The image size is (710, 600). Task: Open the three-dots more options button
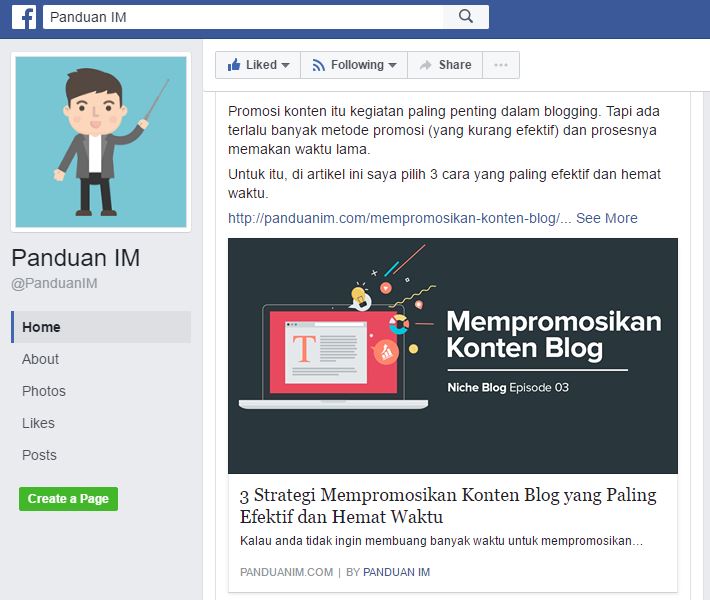point(501,65)
